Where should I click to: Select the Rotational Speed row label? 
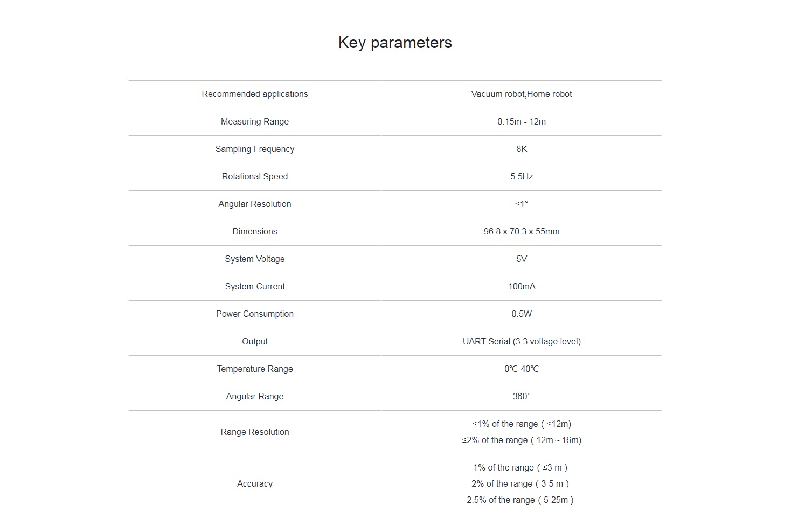coord(255,176)
